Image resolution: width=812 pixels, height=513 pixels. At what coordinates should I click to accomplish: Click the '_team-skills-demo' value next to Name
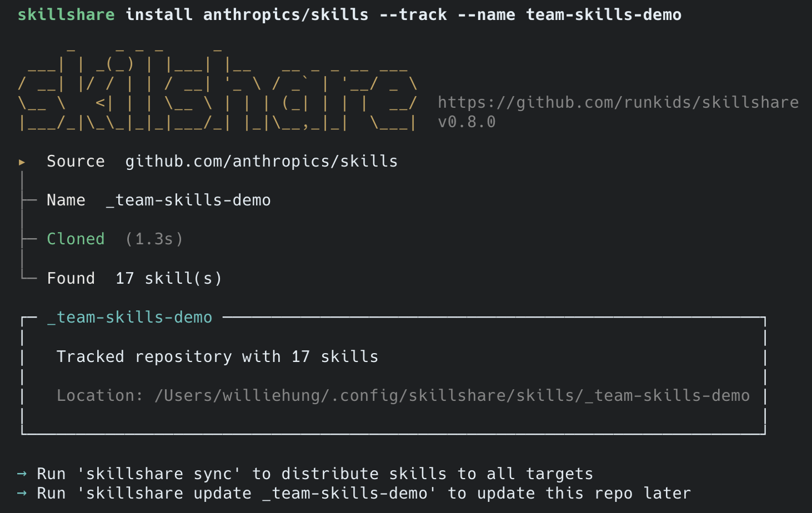coord(188,200)
